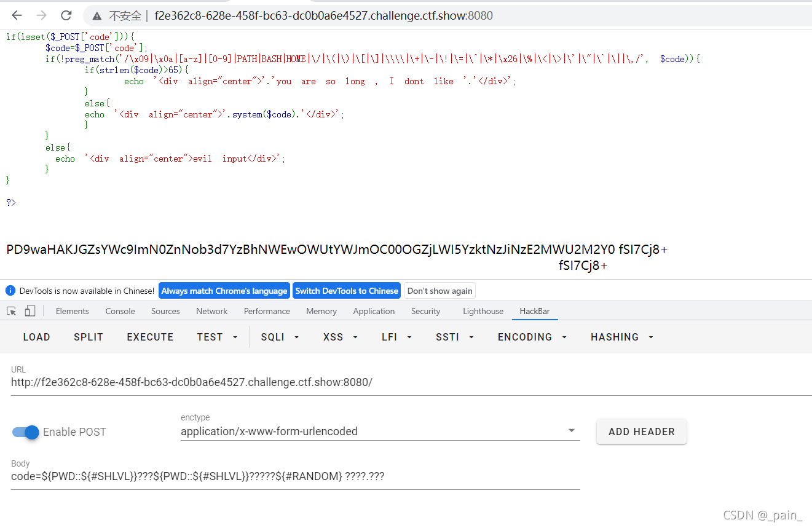Image resolution: width=812 pixels, height=528 pixels.
Task: Switch to the Elements tab
Action: click(72, 311)
